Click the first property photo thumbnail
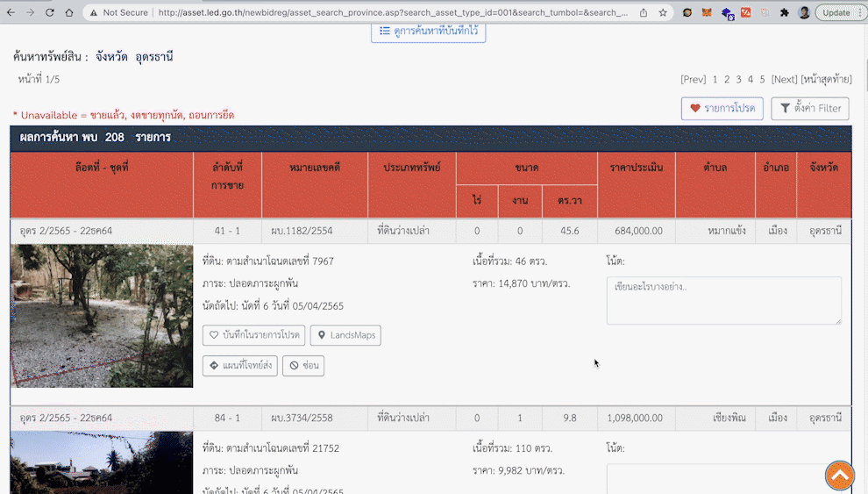This screenshot has width=868, height=494. [x=102, y=316]
